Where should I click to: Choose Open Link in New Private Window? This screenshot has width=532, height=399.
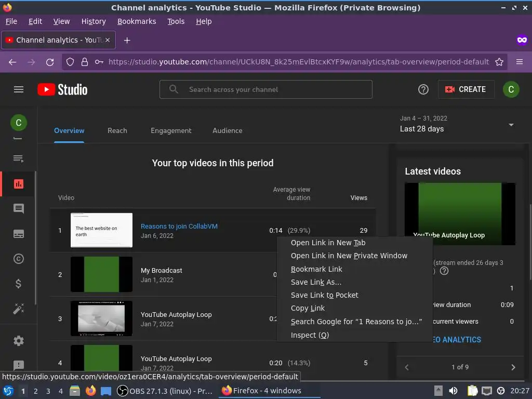point(355,256)
